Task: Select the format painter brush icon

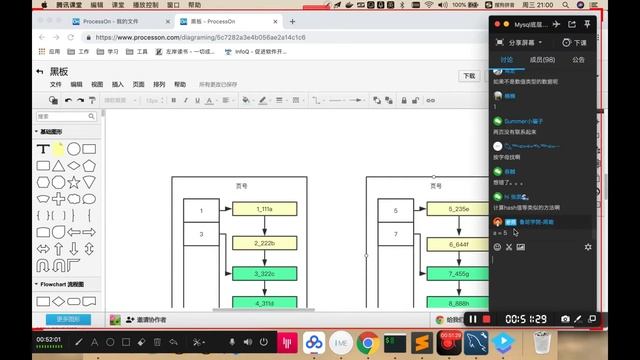Action: 92,100
